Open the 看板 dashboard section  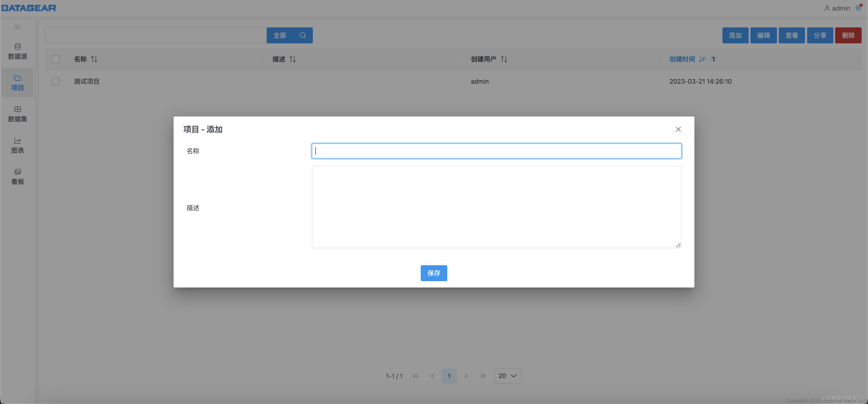point(17,177)
